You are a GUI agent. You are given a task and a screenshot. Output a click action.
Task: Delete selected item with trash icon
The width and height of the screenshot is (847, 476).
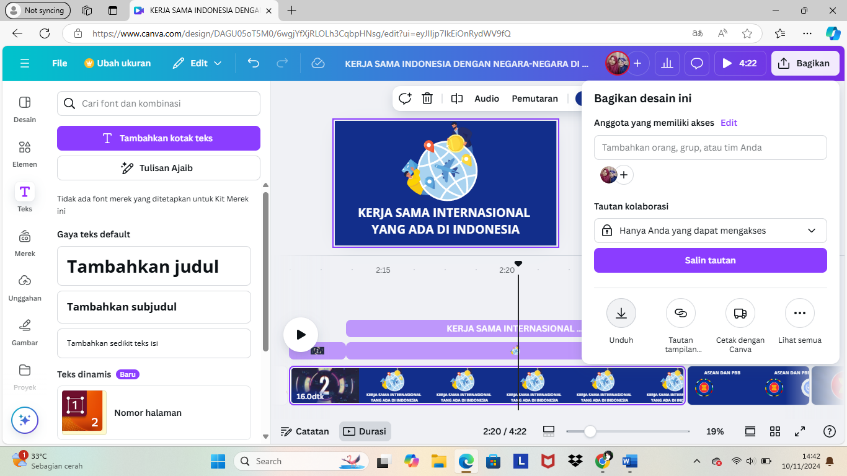[x=427, y=99]
